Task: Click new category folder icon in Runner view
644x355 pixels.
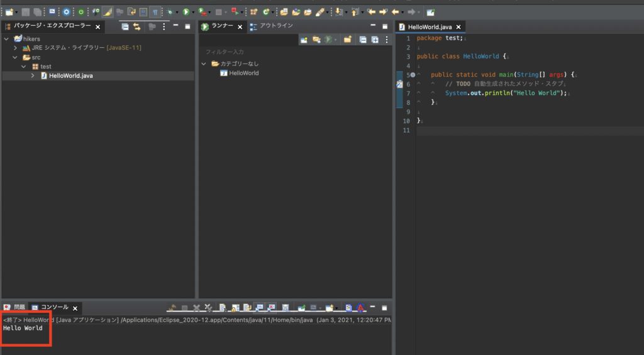Action: point(347,40)
